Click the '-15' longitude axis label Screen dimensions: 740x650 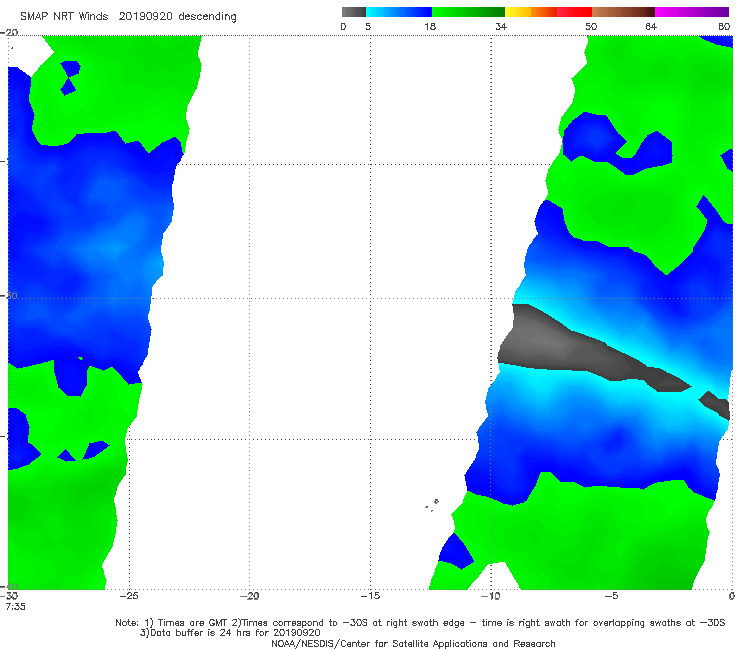pos(370,596)
